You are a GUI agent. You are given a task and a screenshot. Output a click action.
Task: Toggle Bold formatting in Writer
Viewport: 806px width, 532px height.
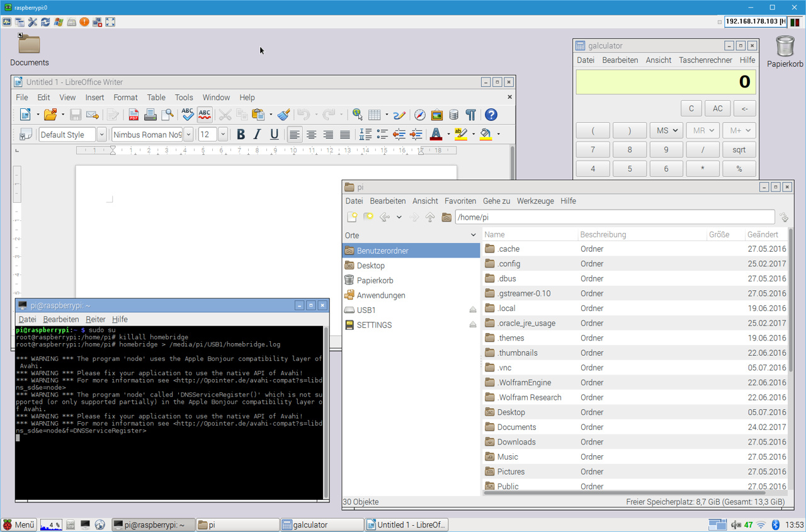coord(241,134)
